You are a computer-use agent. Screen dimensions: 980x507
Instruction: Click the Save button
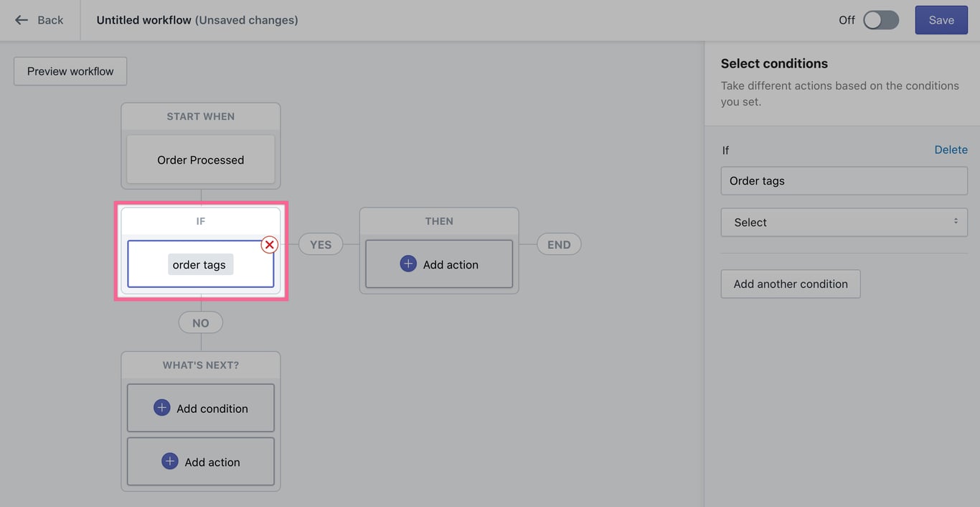[x=941, y=20]
